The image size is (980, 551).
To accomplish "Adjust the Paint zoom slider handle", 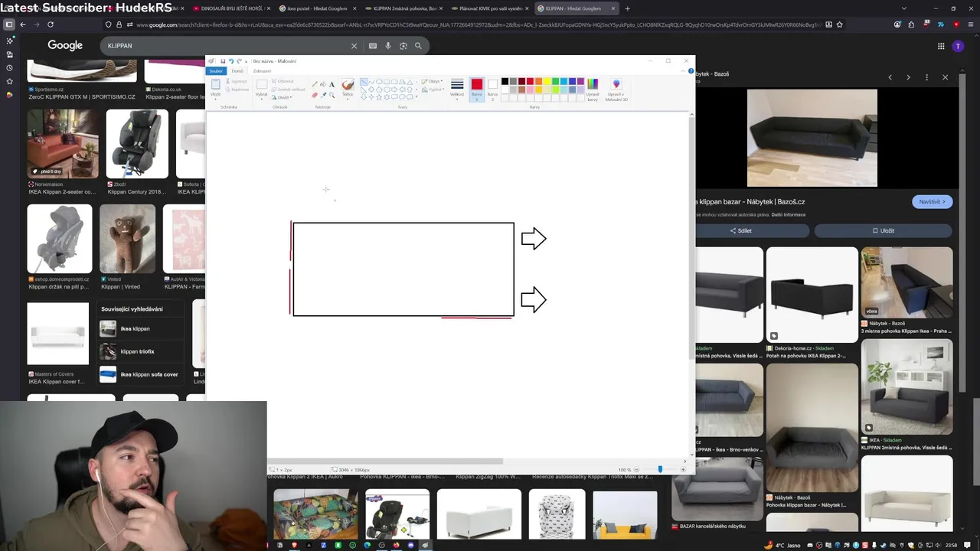I will point(660,470).
